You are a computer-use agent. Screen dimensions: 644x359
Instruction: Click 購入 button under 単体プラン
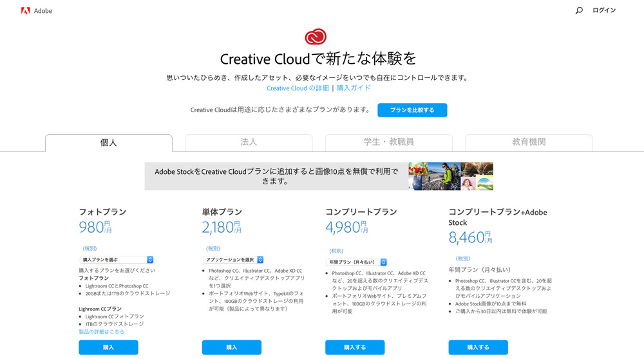[x=232, y=347]
